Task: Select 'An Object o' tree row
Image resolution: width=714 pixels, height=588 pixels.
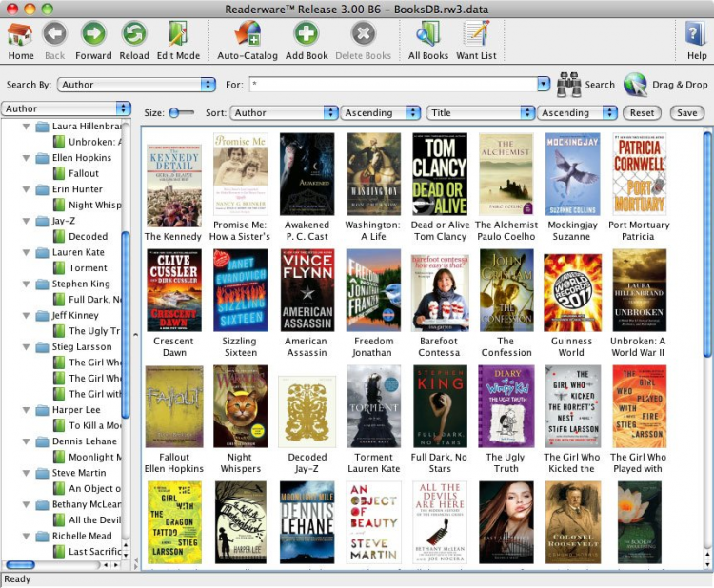Action: [87, 489]
